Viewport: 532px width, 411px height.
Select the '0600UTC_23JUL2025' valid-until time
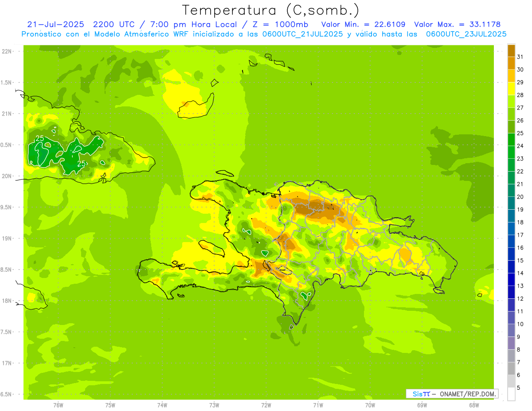[x=466, y=34]
